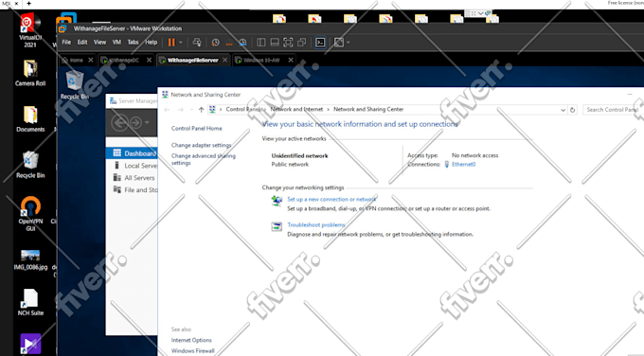Toggle the thumbnail bar icon in VMware
Image resolution: width=644 pixels, height=356 pixels.
(x=275, y=43)
